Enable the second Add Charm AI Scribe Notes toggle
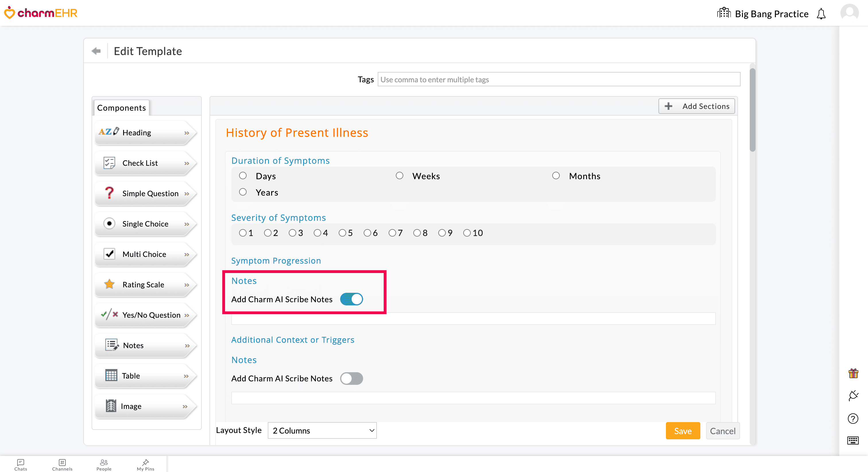Screen dimensions: 868x472 point(351,379)
